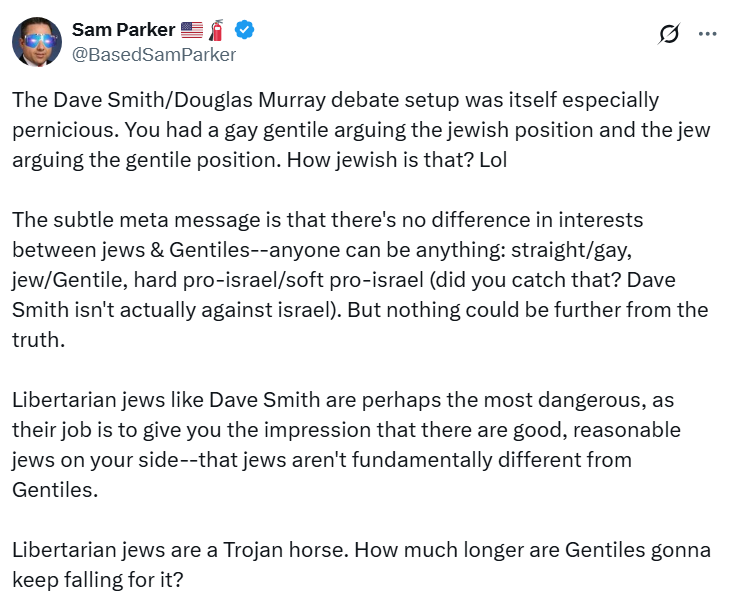
Task: Click the @BasedSamParker handle
Action: (153, 55)
